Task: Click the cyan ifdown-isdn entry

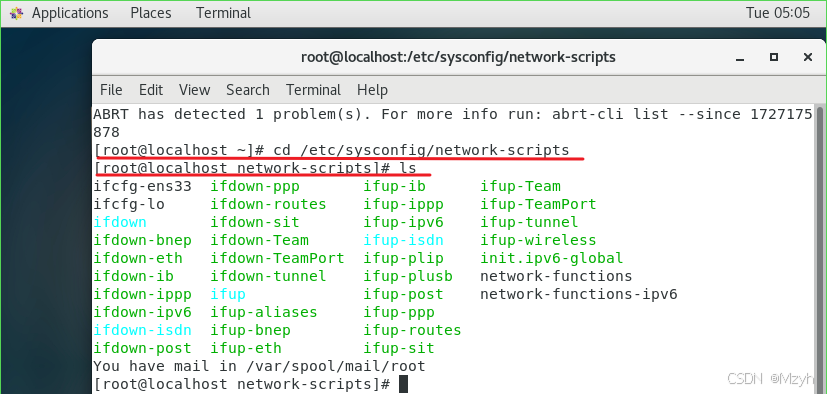Action: pos(142,330)
